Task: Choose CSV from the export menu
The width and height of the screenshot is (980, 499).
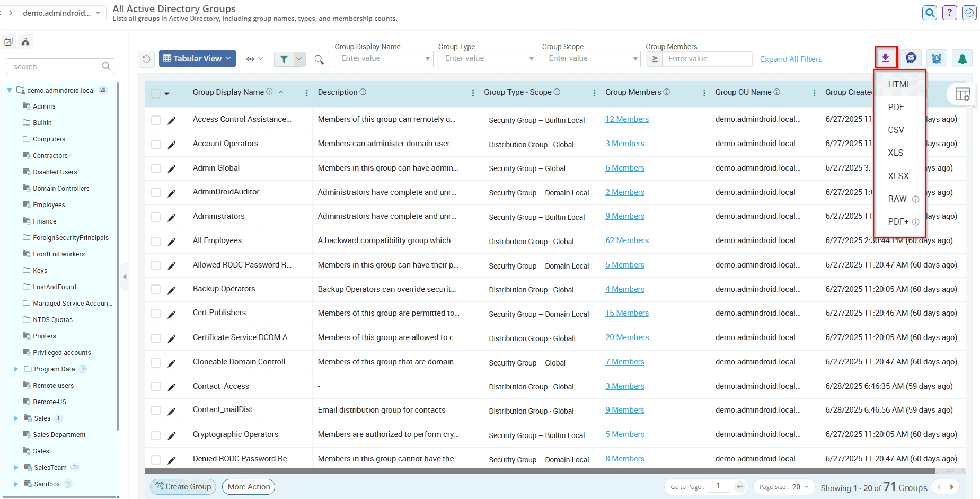Action: [896, 130]
